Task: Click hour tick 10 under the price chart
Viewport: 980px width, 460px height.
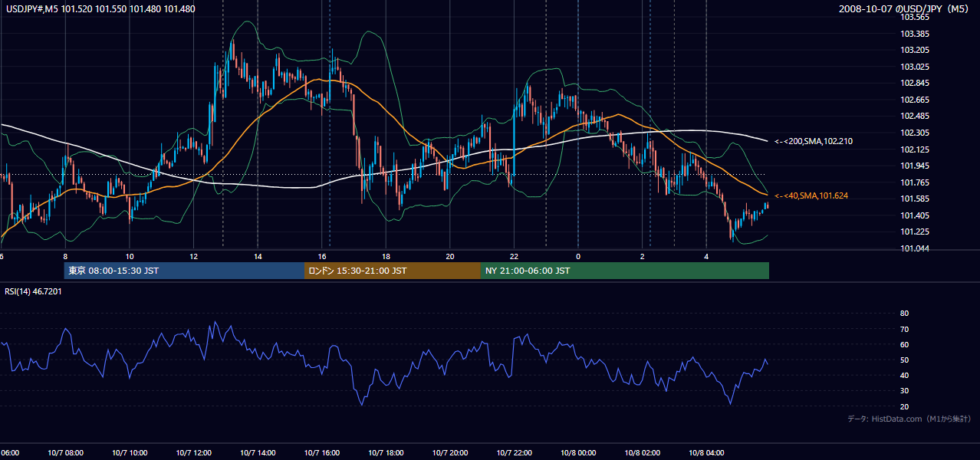Action: [130, 256]
